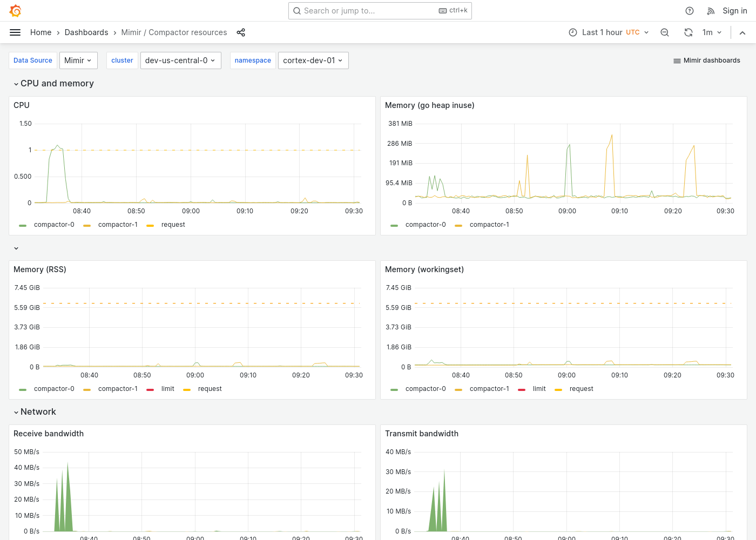Viewport: 756px width, 540px height.
Task: Toggle the request series in the CPU legend
Action: [x=173, y=224]
